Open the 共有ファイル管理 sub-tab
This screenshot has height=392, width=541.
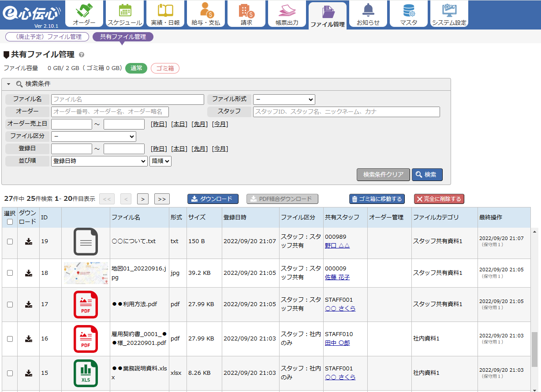point(123,37)
